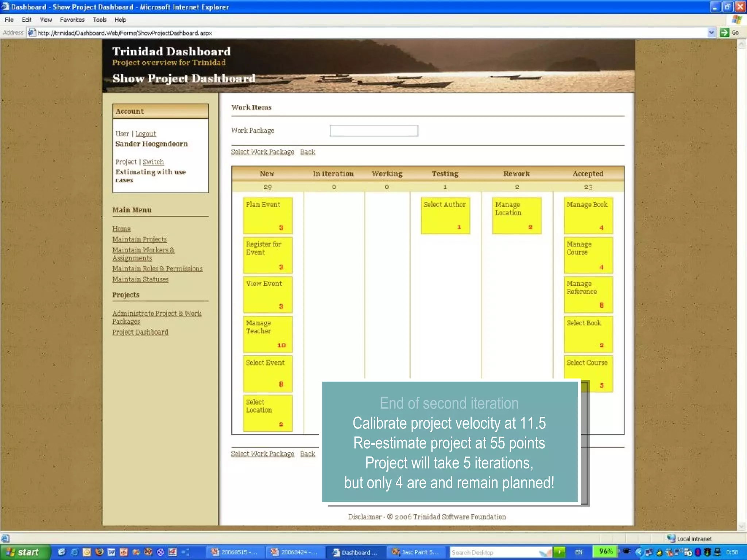Screen dimensions: 747x560
Task: Click the Logout link
Action: [x=145, y=134]
